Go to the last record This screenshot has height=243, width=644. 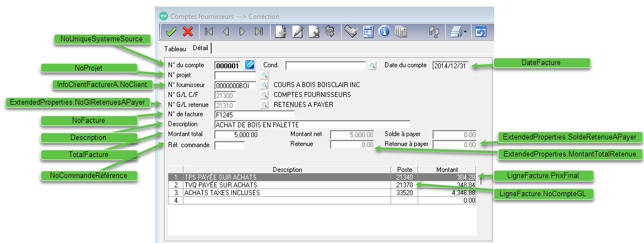coord(258,32)
